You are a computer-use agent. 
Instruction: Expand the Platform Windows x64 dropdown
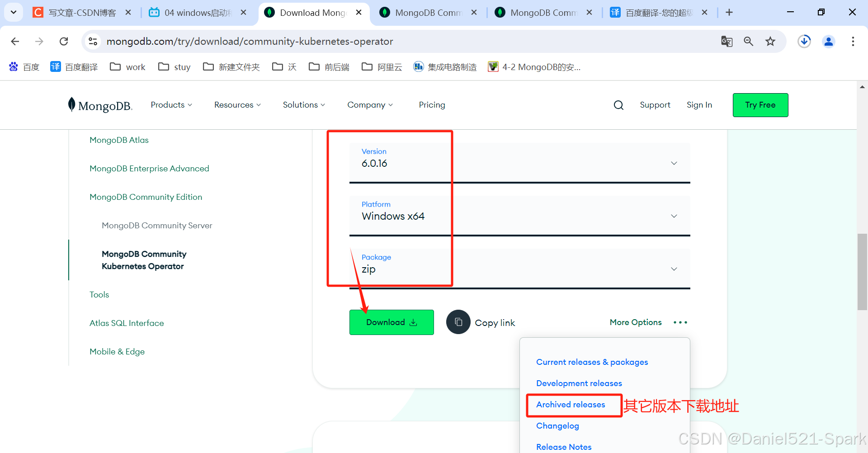[x=520, y=216]
